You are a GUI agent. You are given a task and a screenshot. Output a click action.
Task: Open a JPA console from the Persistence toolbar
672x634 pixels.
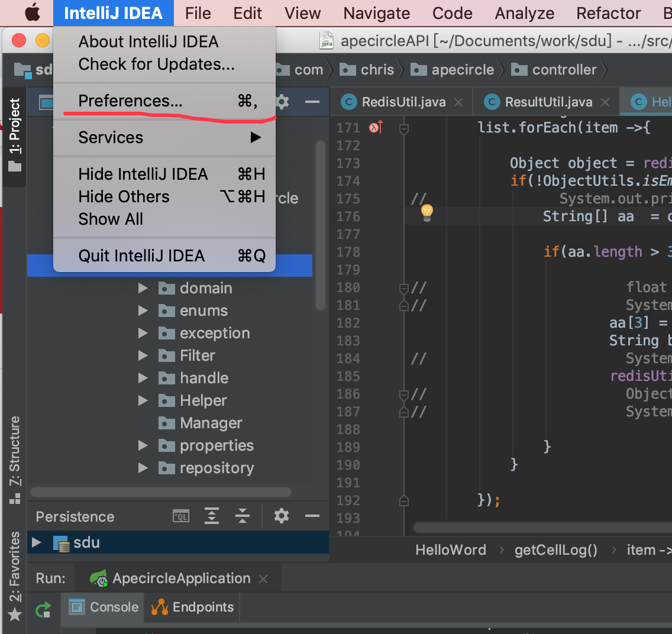[180, 516]
